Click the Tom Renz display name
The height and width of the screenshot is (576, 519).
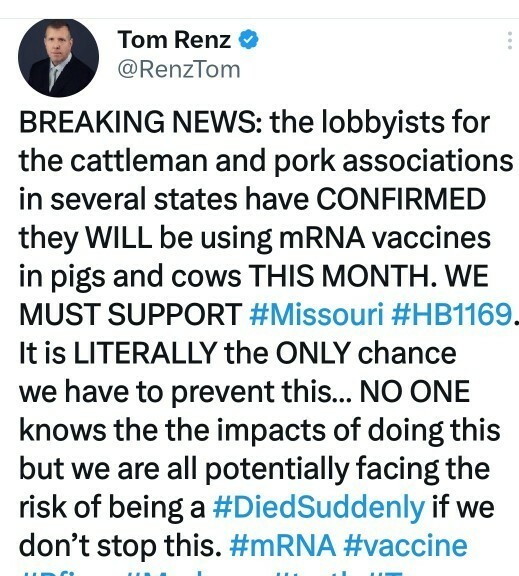pos(174,40)
